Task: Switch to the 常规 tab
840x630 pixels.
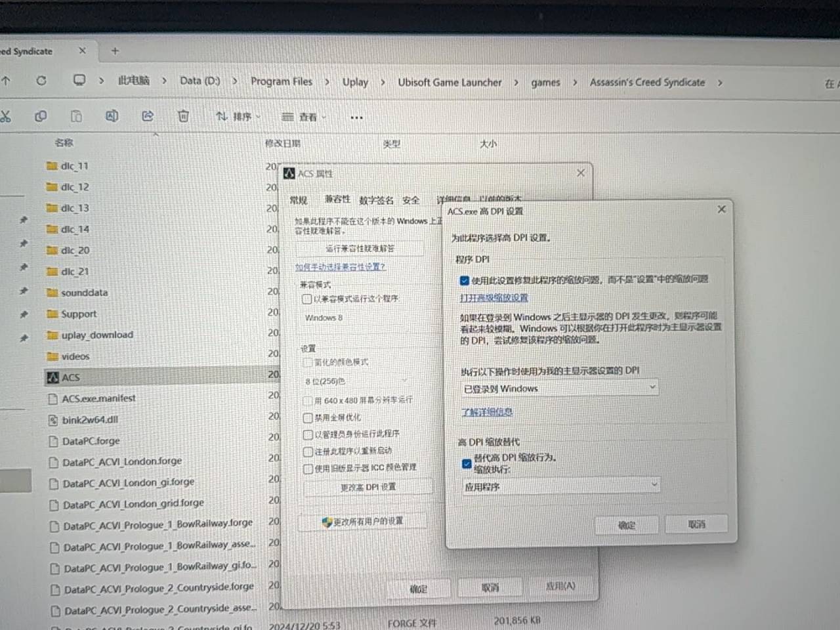Action: [x=299, y=200]
